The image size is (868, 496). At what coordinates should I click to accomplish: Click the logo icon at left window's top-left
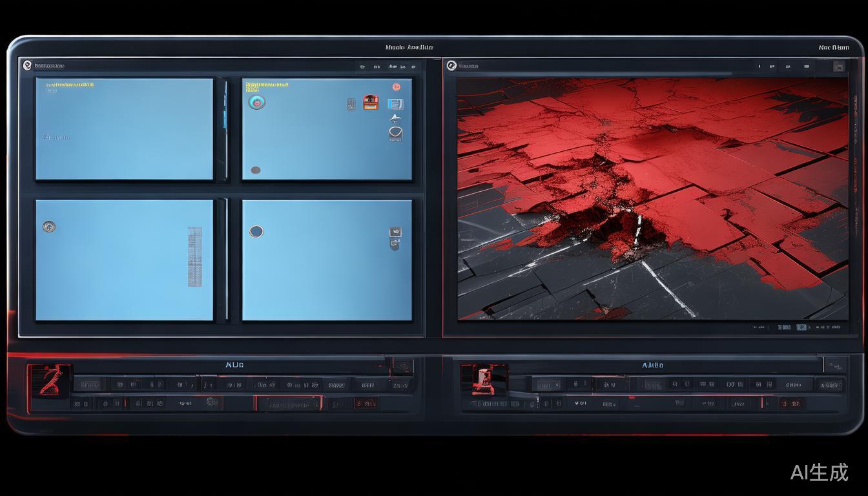coord(27,65)
